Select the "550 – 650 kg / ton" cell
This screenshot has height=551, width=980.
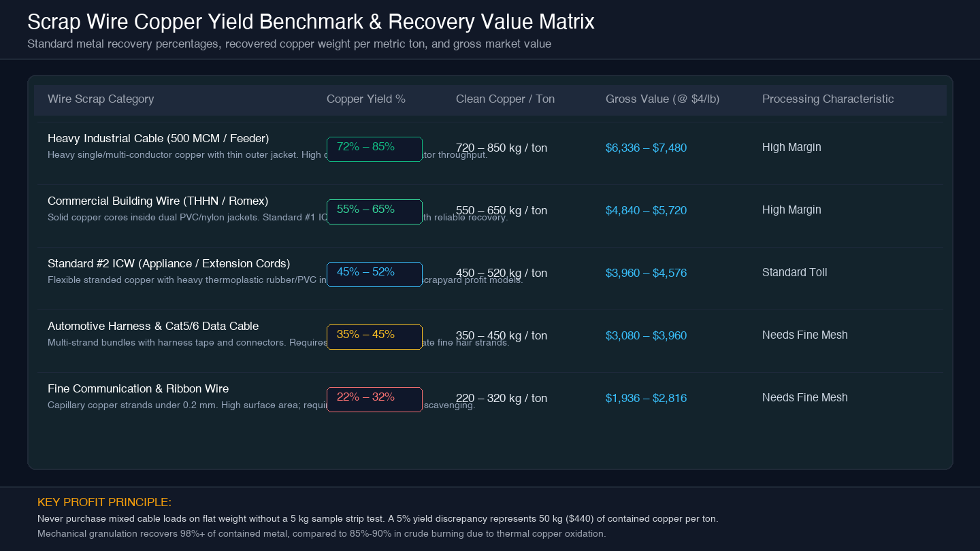(502, 211)
